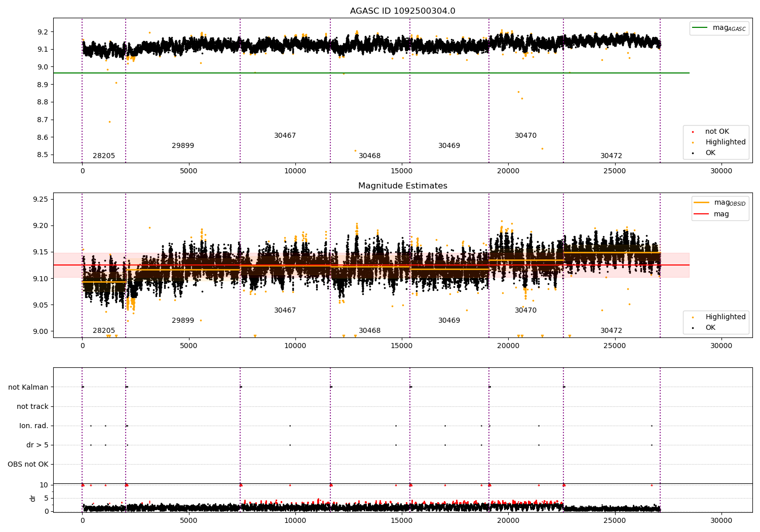This screenshot has width=760, height=532.
Task: Click obsid label 30468 in Magnitude Estimates plot
Action: [369, 331]
